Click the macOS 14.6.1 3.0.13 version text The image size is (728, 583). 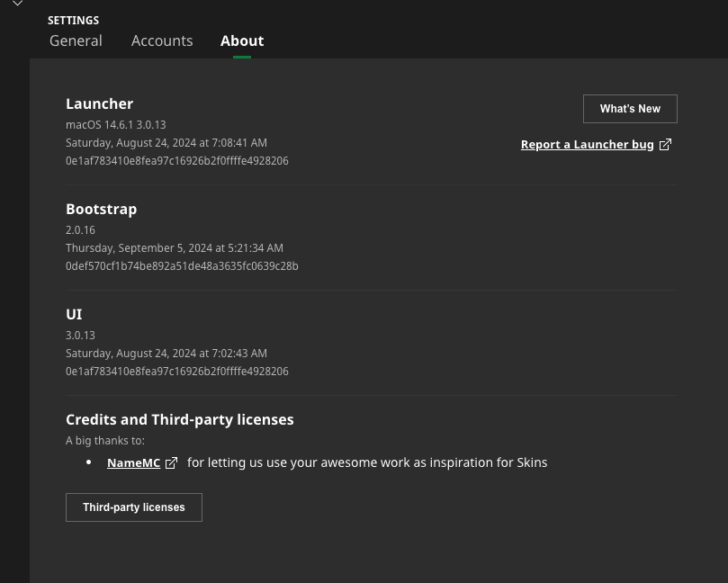point(115,125)
